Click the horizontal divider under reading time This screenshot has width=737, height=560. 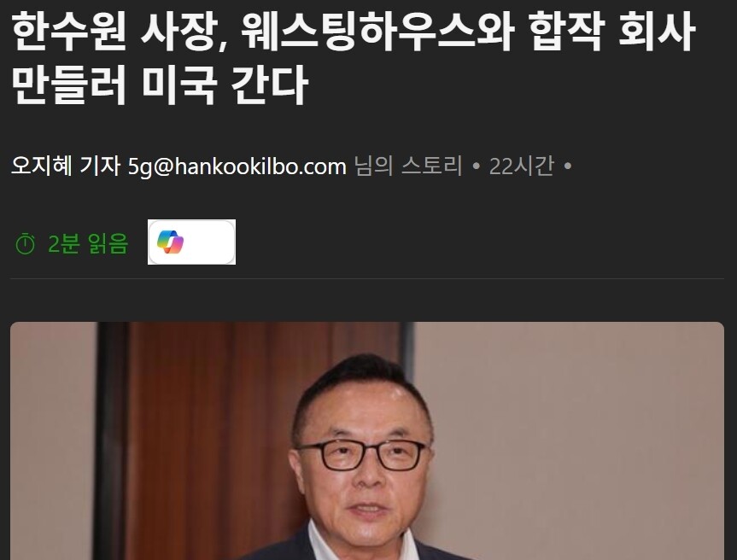tap(367, 278)
